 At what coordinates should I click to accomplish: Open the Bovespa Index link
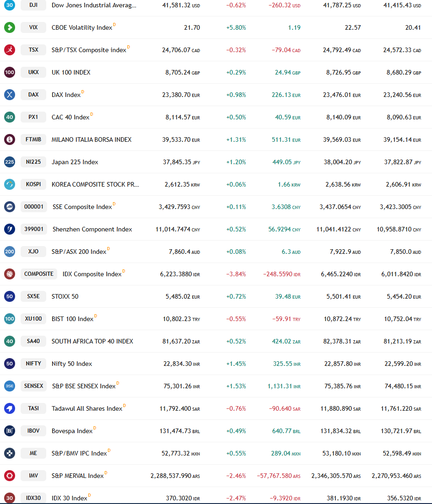click(x=72, y=431)
